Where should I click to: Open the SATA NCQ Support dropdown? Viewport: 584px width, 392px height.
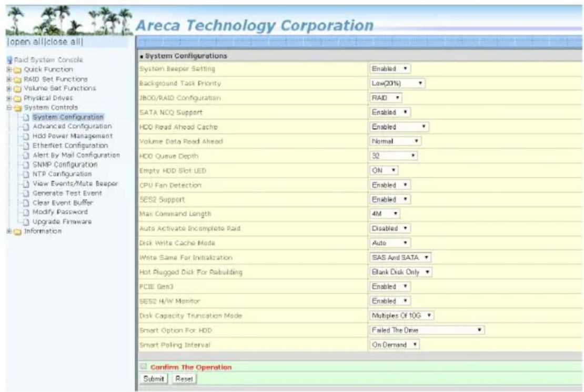point(389,112)
